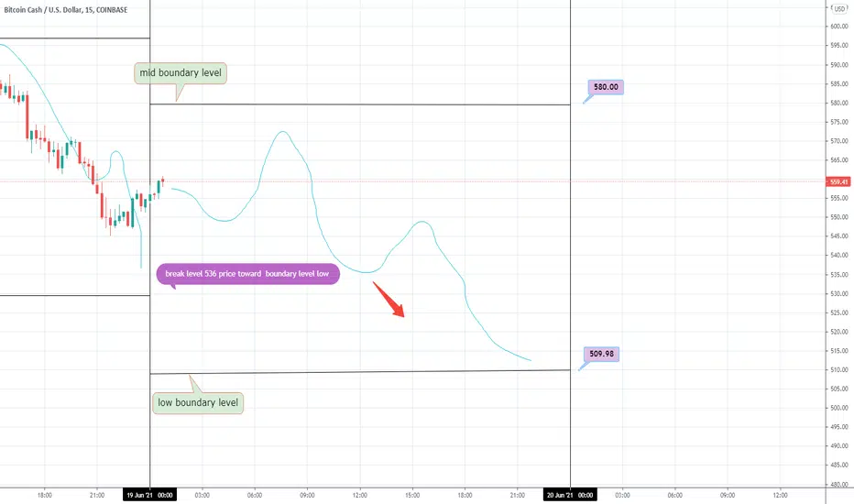Image resolution: width=854 pixels, height=504 pixels.
Task: Click the 570.00 price axis label
Action: coord(839,141)
